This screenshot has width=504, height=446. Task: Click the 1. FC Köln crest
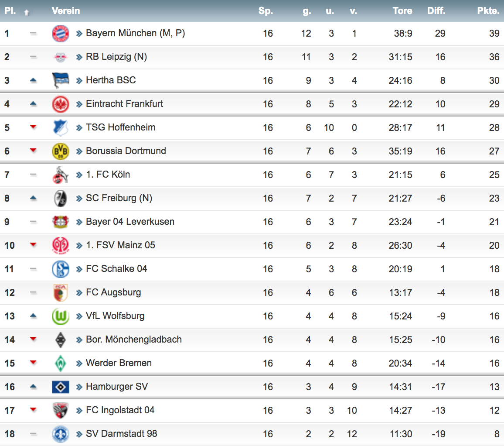[60, 175]
